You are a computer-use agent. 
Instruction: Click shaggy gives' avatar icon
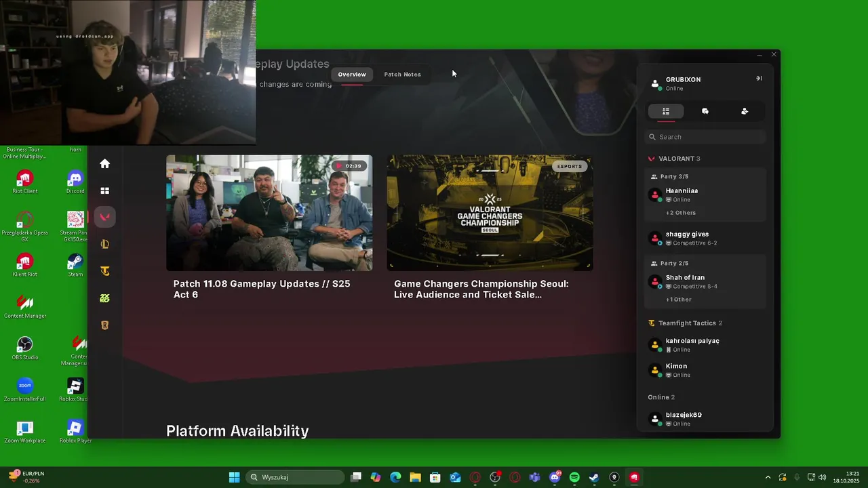655,239
